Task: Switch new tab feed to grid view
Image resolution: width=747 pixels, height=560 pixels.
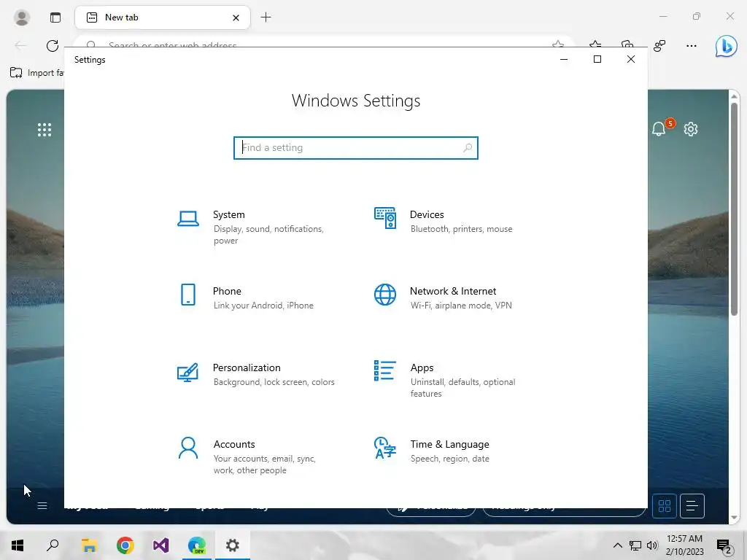Action: 664,506
